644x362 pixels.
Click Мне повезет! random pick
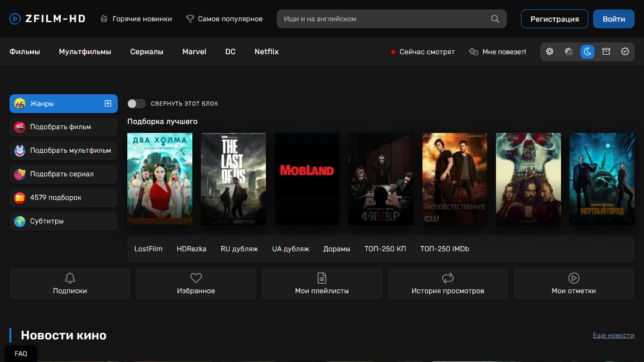[498, 52]
